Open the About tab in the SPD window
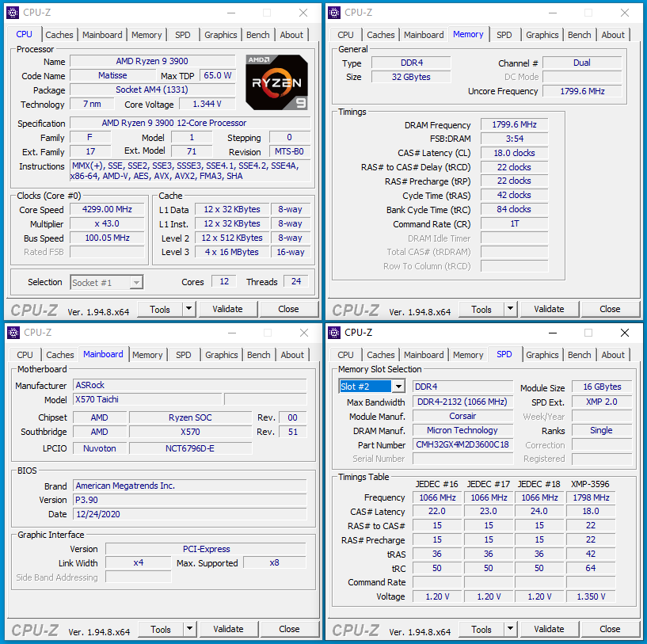647x644 pixels. [613, 355]
